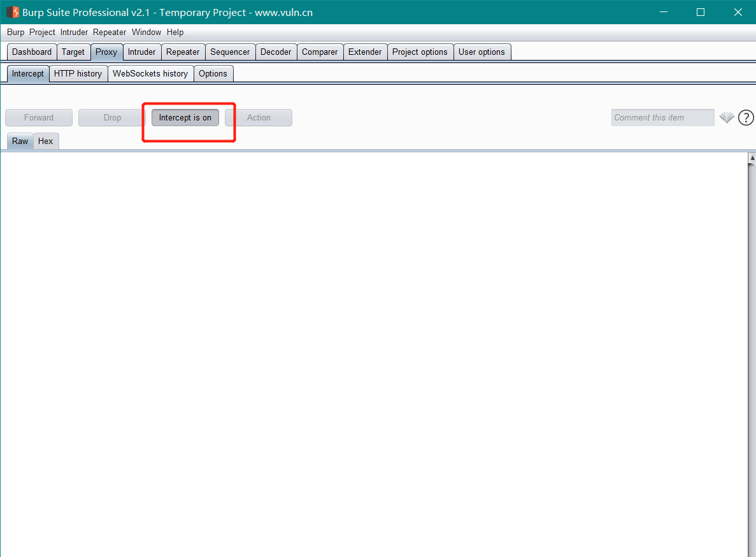Open the Project menu
Screen dimensions: 756x557
tap(42, 33)
